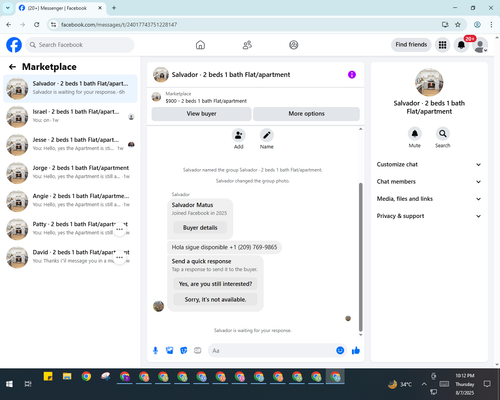Open the Salvador conversation in list
The image size is (500, 400).
click(70, 89)
